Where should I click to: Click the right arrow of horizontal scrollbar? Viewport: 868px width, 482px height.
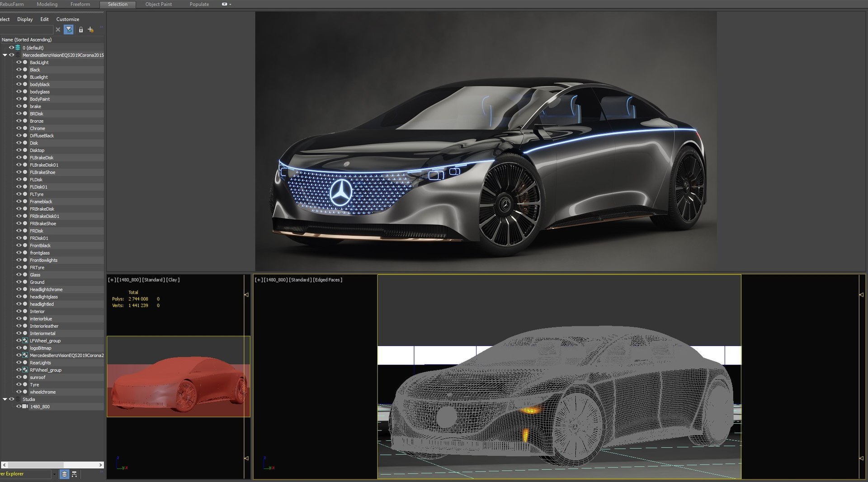(100, 465)
